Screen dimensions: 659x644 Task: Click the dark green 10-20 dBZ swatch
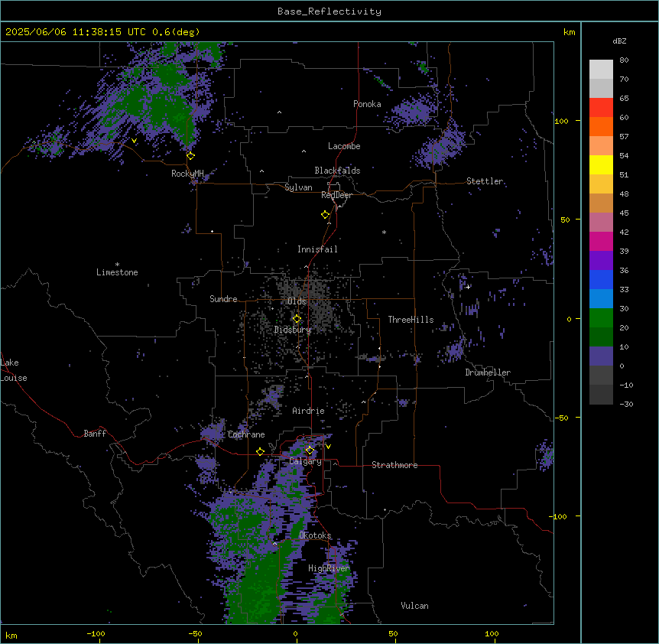pos(601,337)
